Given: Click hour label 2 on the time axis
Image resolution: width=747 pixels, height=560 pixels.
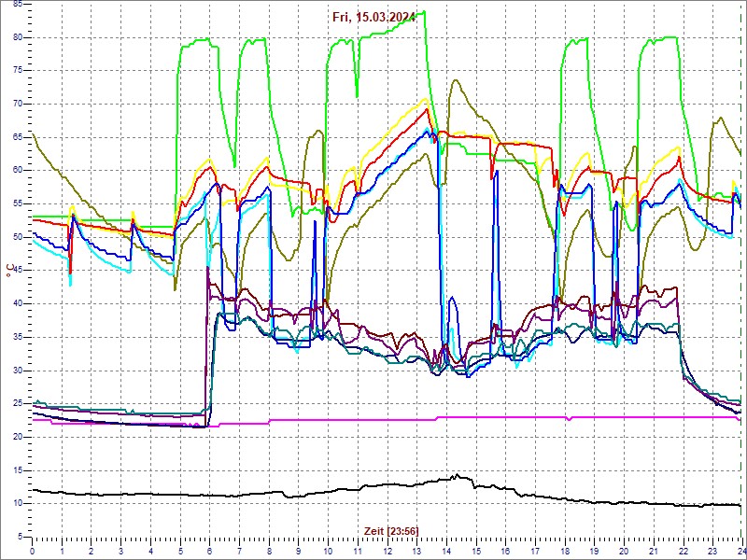Looking at the screenshot, I should pos(91,551).
